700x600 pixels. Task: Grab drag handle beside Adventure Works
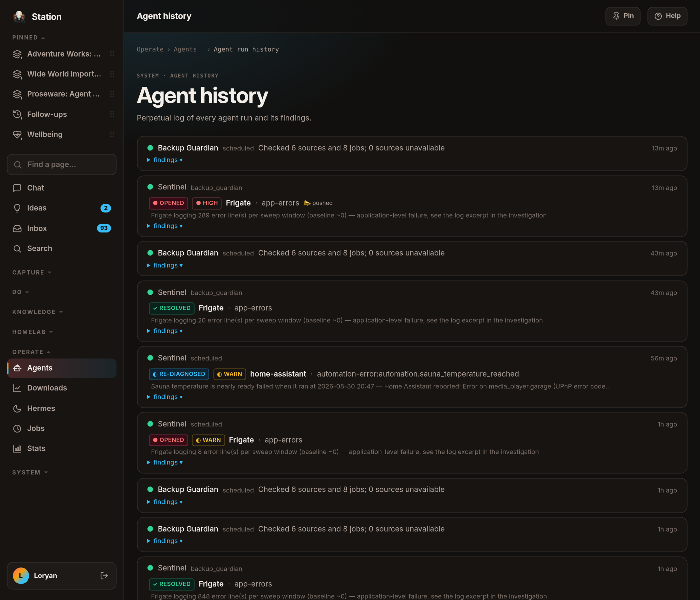point(112,54)
